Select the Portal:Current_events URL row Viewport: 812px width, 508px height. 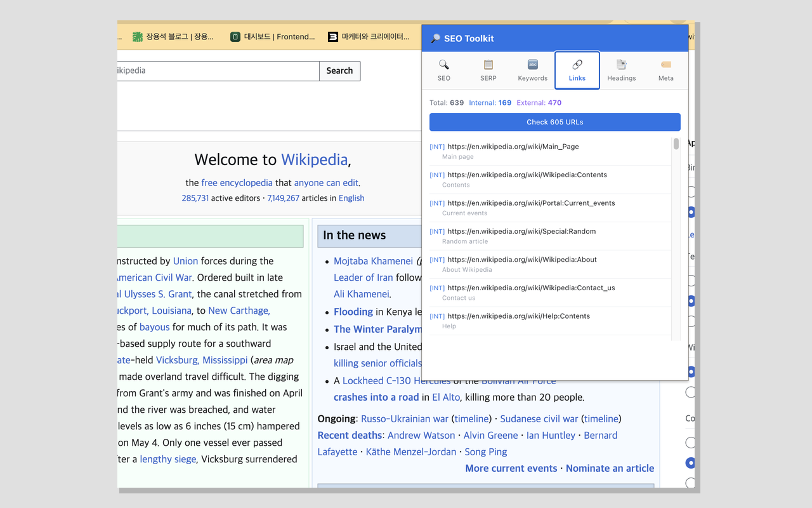pos(550,208)
